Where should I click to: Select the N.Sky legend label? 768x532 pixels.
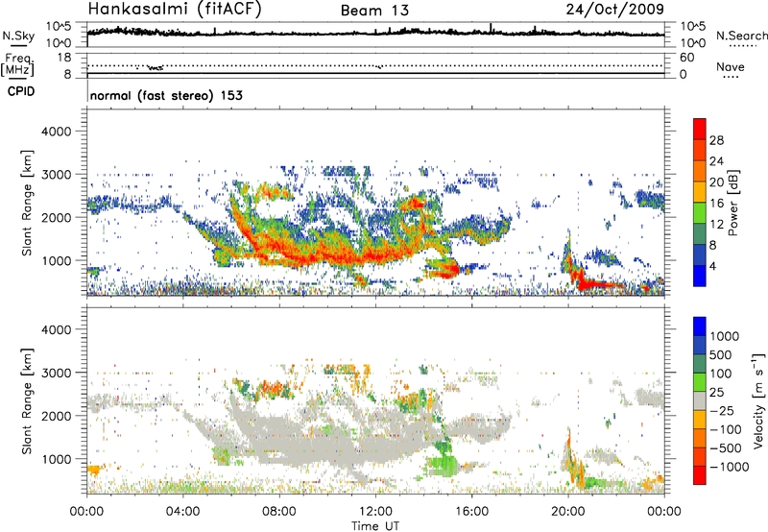18,36
